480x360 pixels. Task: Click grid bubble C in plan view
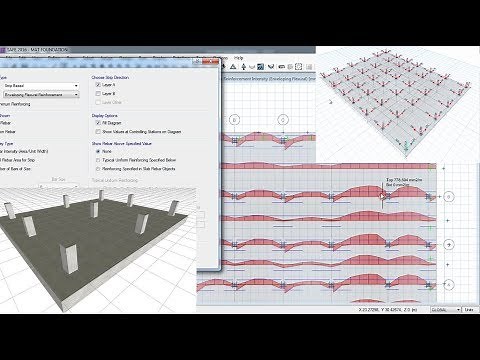[283, 120]
